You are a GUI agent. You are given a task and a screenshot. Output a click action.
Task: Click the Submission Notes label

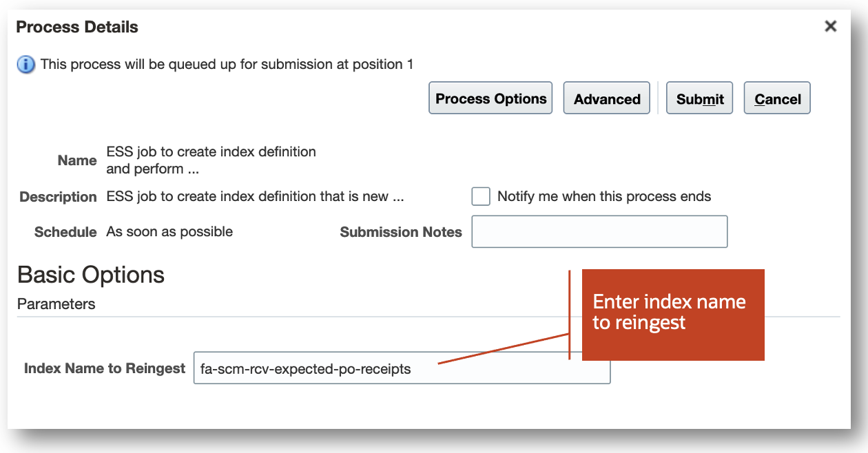400,232
